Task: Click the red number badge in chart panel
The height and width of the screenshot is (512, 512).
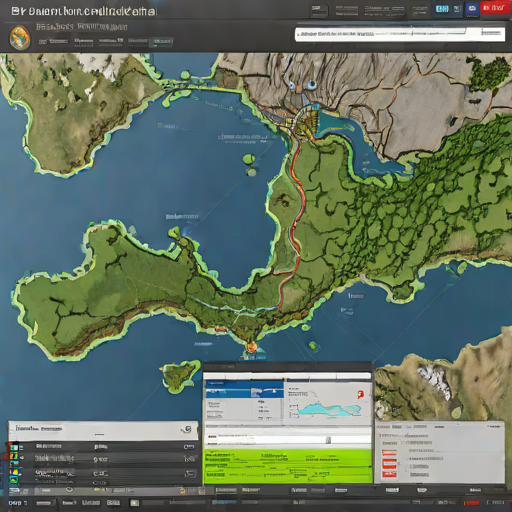Action: [360, 395]
